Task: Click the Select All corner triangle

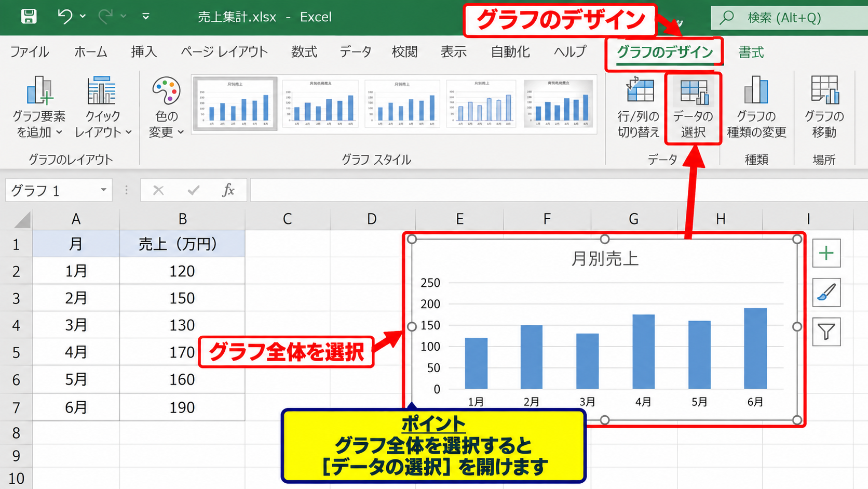Action: (22, 220)
